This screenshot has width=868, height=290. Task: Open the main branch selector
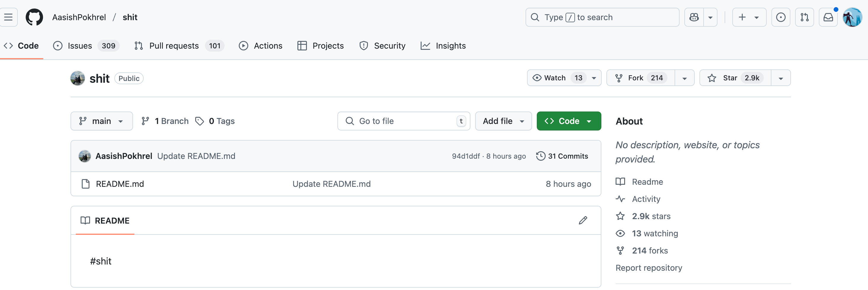[x=101, y=121]
